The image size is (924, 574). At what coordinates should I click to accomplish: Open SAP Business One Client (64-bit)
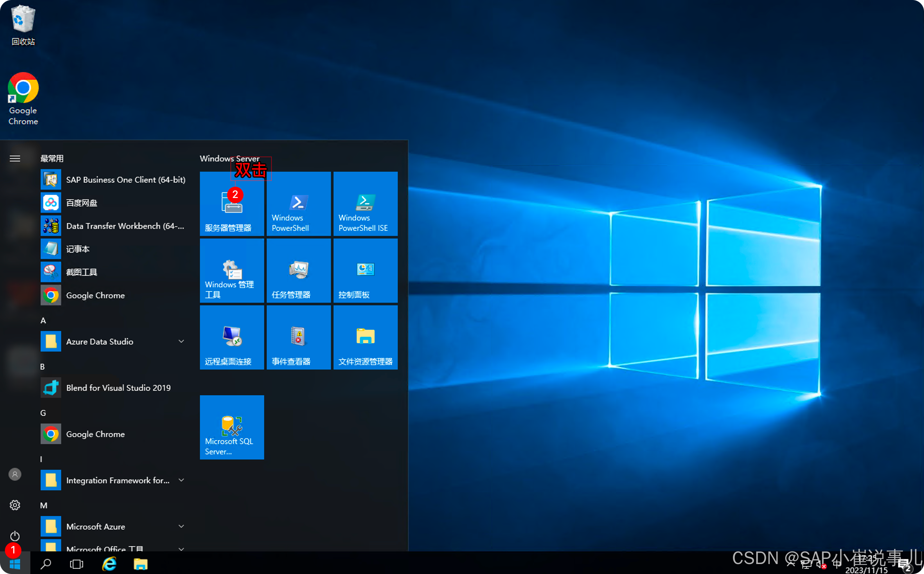114,180
